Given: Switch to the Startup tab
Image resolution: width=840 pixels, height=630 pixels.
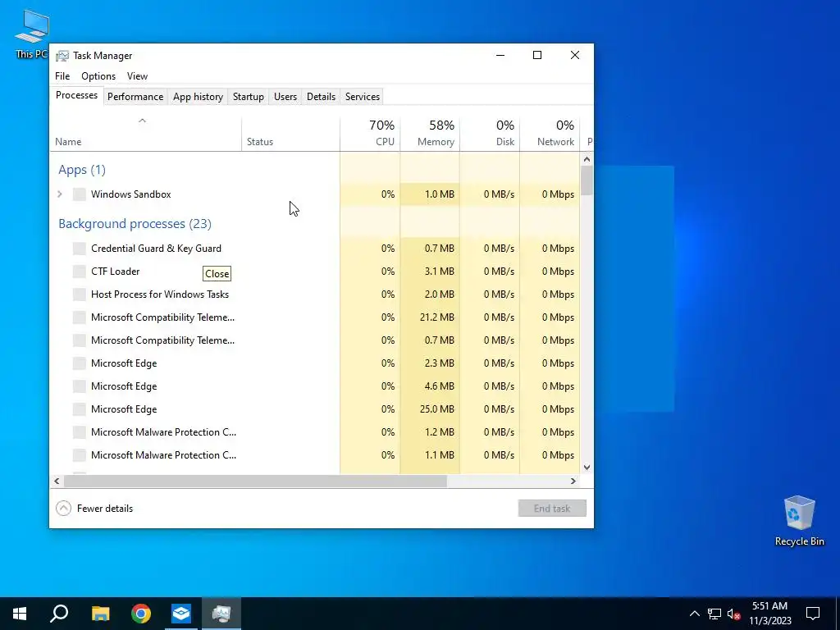Looking at the screenshot, I should [x=248, y=97].
